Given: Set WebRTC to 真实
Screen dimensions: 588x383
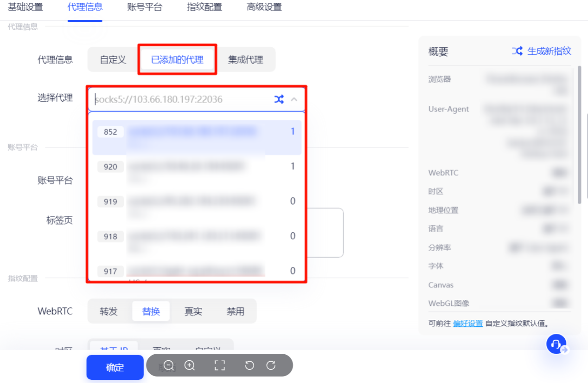Looking at the screenshot, I should [x=193, y=312].
